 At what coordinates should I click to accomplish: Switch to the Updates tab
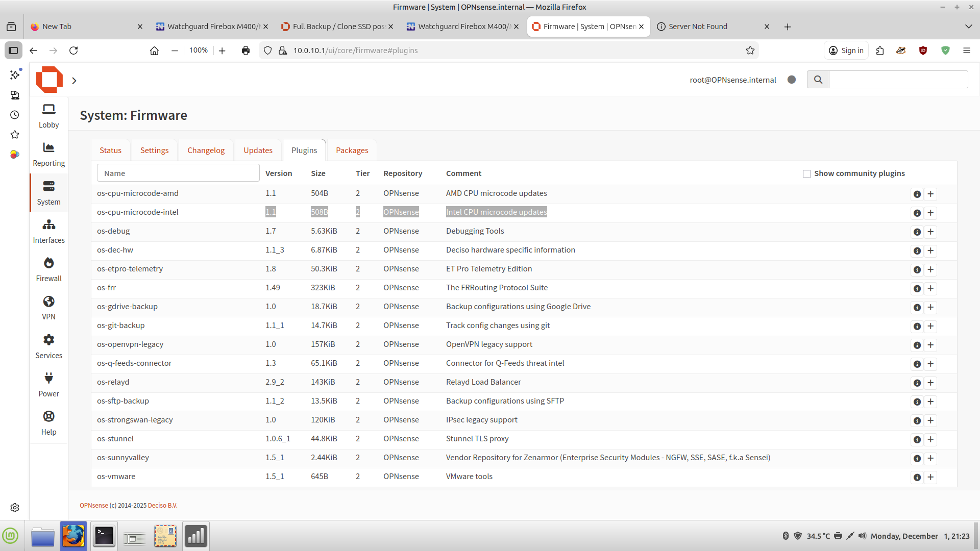tap(257, 150)
